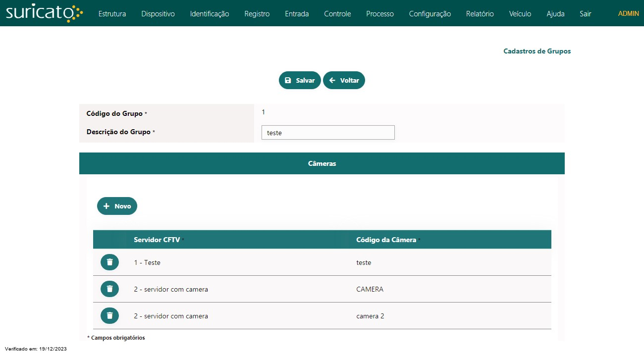This screenshot has height=356, width=644.
Task: Log out using Sair
Action: [586, 14]
